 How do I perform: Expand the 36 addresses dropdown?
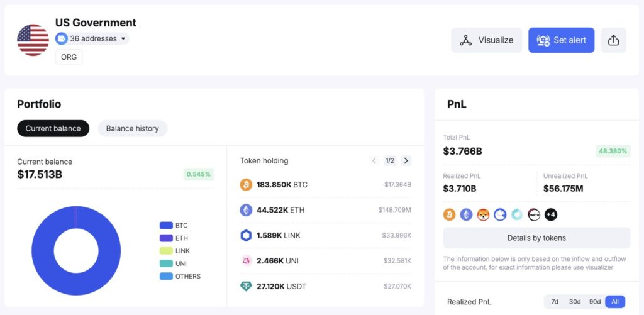click(92, 39)
